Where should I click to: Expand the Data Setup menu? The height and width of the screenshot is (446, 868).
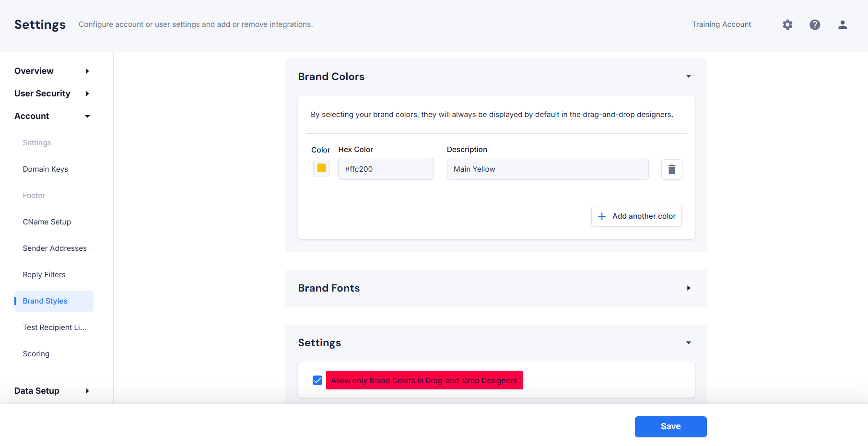click(87, 391)
